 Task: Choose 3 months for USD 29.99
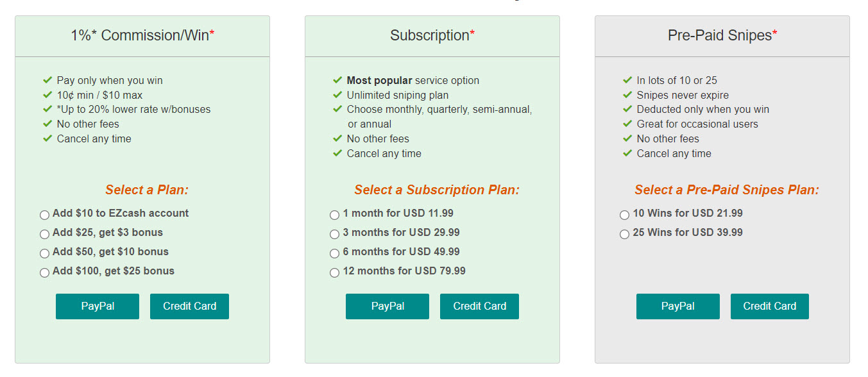tap(334, 234)
